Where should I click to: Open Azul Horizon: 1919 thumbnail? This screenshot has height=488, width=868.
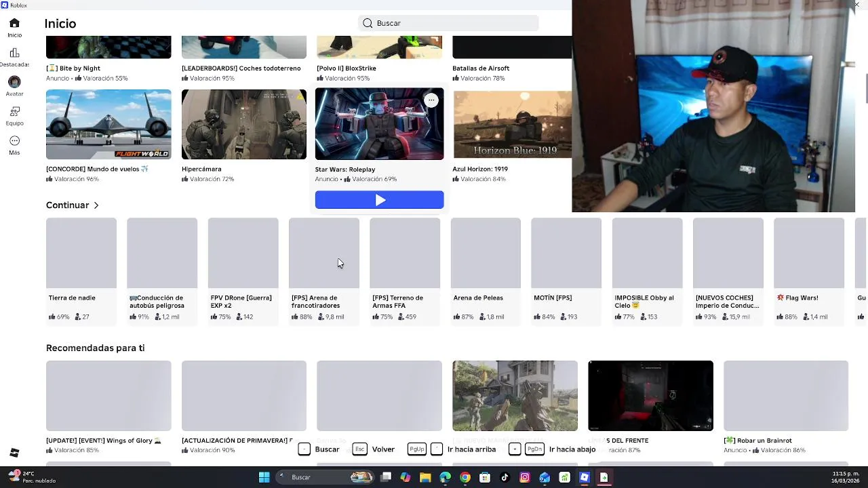click(513, 125)
